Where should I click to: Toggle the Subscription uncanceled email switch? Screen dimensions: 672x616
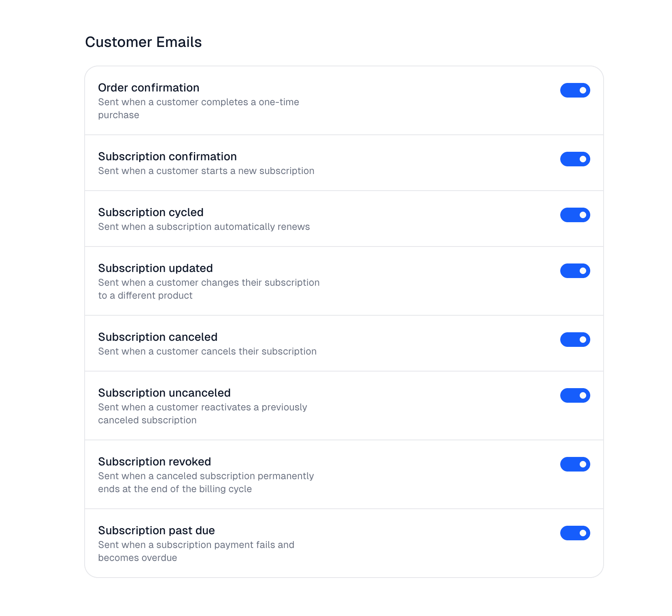575,395
